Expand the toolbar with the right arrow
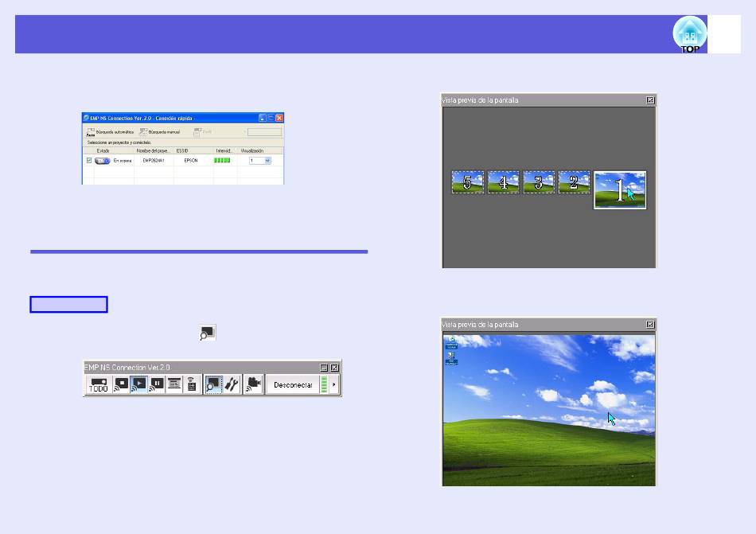 point(333,384)
